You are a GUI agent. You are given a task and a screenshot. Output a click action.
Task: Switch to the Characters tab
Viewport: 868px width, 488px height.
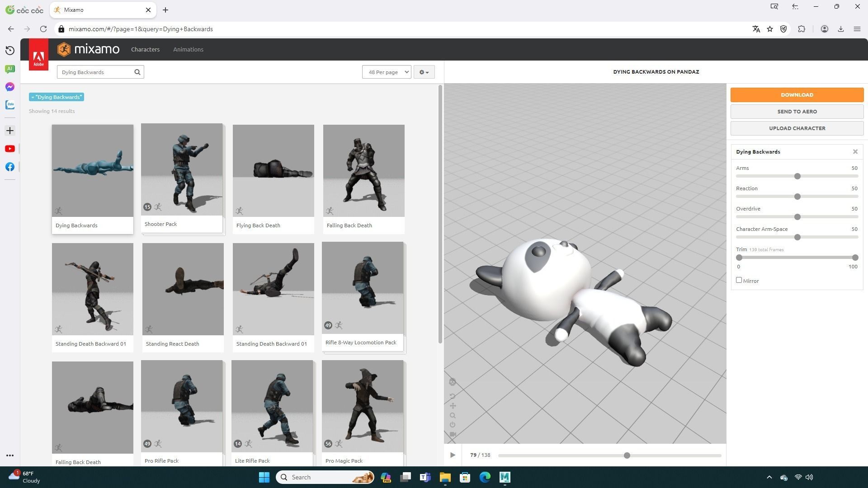(145, 49)
